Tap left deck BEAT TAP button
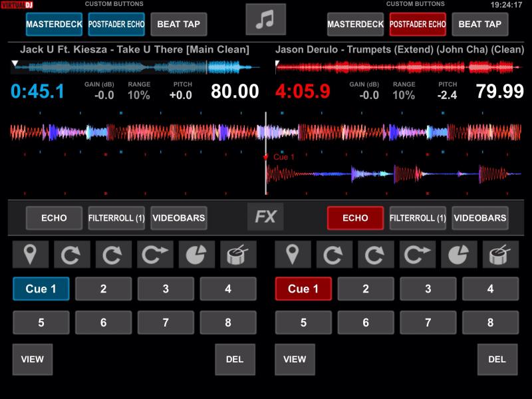 click(179, 24)
